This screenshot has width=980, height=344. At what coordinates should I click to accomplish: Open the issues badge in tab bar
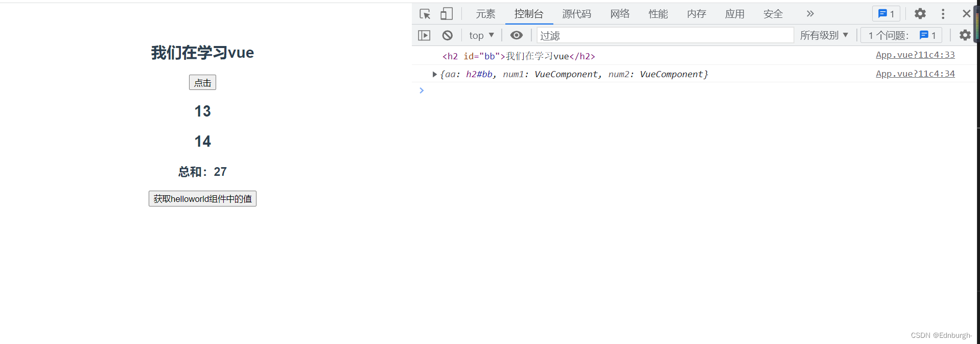(886, 14)
